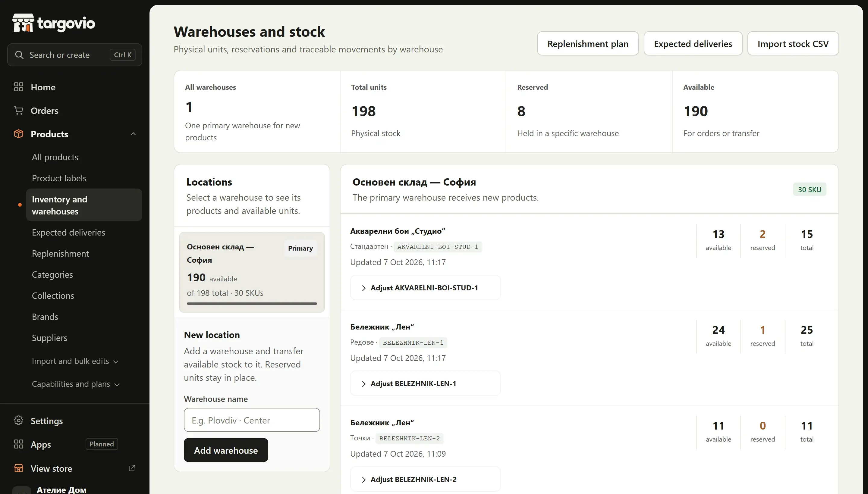Click the View store shop icon
868x494 pixels.
19,468
